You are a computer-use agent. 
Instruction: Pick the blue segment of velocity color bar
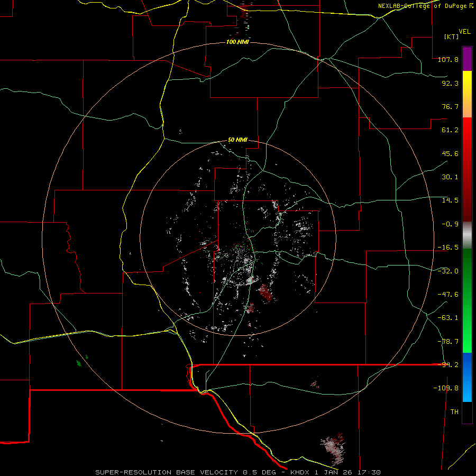(467, 377)
